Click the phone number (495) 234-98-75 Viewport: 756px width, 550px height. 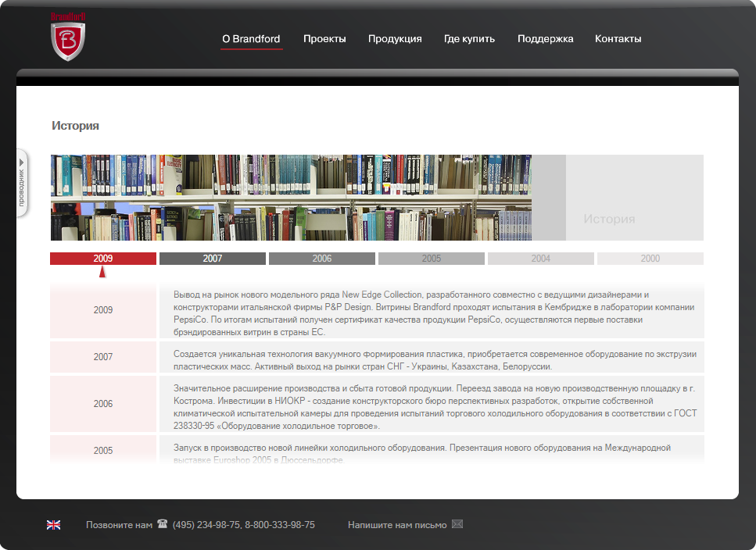206,525
